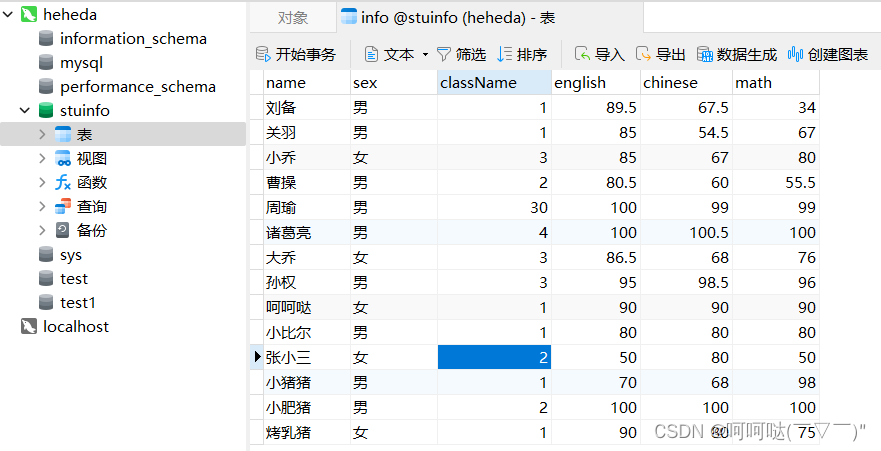Click the math column header
The width and height of the screenshot is (881, 451).
776,83
